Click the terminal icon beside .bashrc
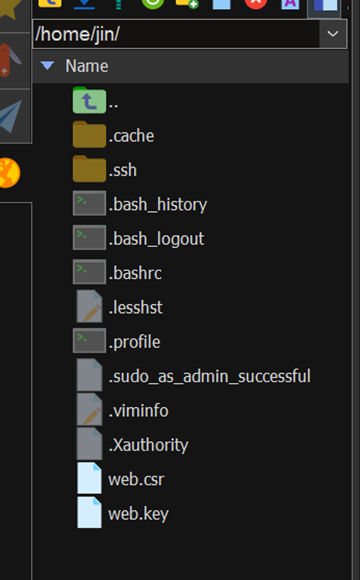The image size is (360, 580). [89, 272]
